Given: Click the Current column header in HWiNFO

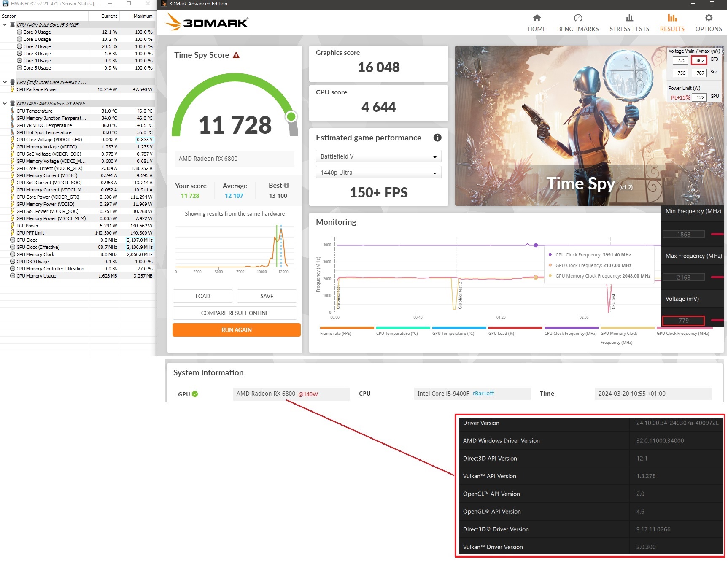Looking at the screenshot, I should [x=104, y=16].
